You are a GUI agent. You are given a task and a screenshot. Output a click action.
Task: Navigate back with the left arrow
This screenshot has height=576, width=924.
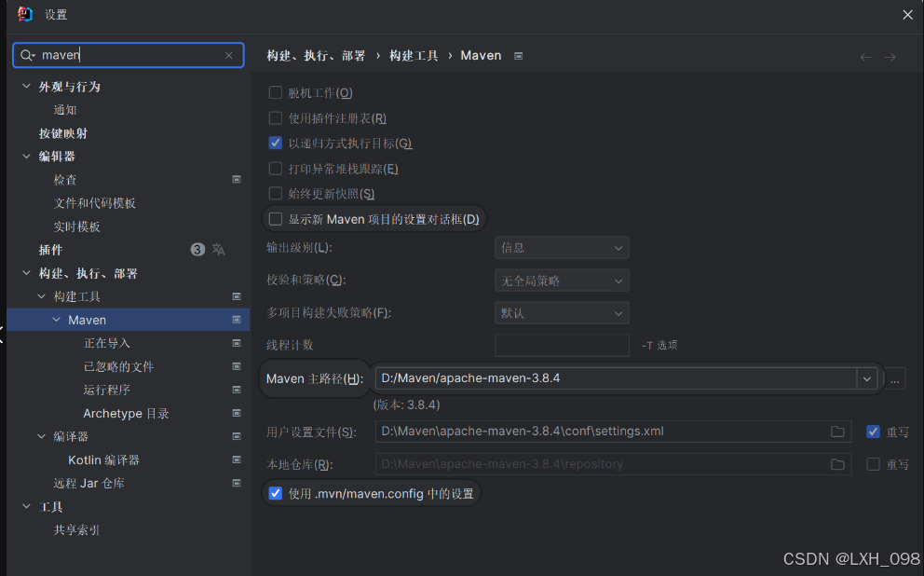point(865,57)
